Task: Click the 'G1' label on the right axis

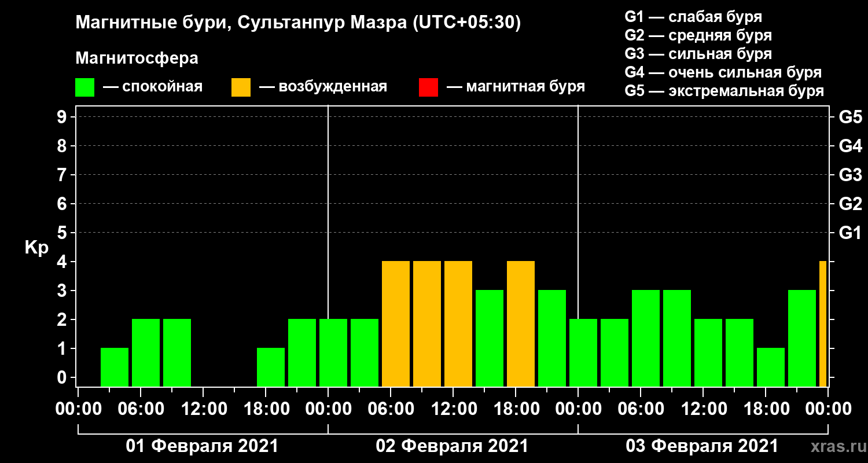Action: pyautogui.click(x=850, y=233)
